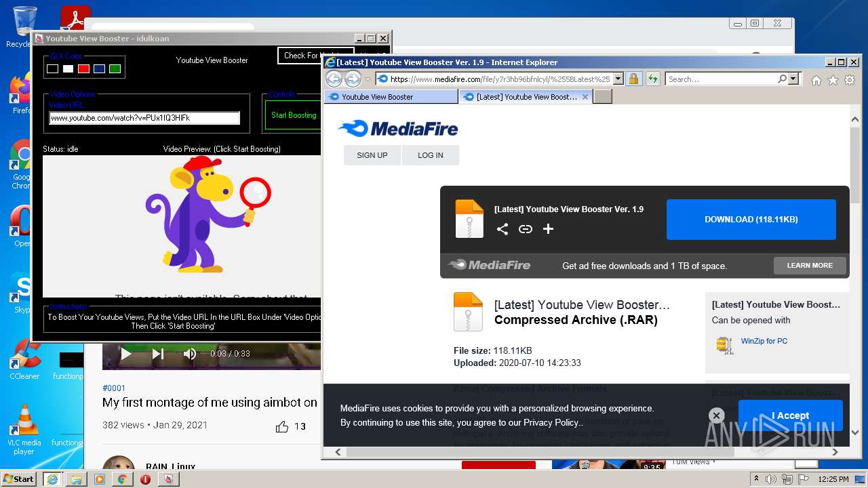Open the CCleaner desktop icon

[x=24, y=360]
